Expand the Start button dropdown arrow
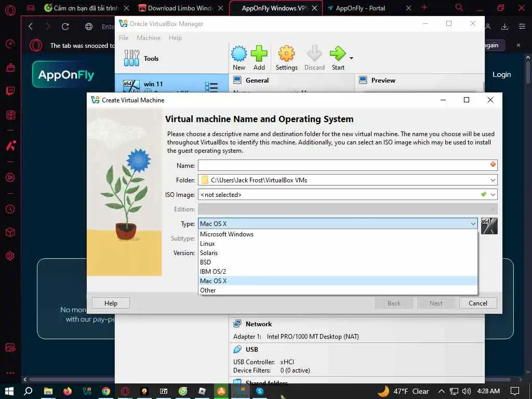532x399 pixels. [352, 58]
